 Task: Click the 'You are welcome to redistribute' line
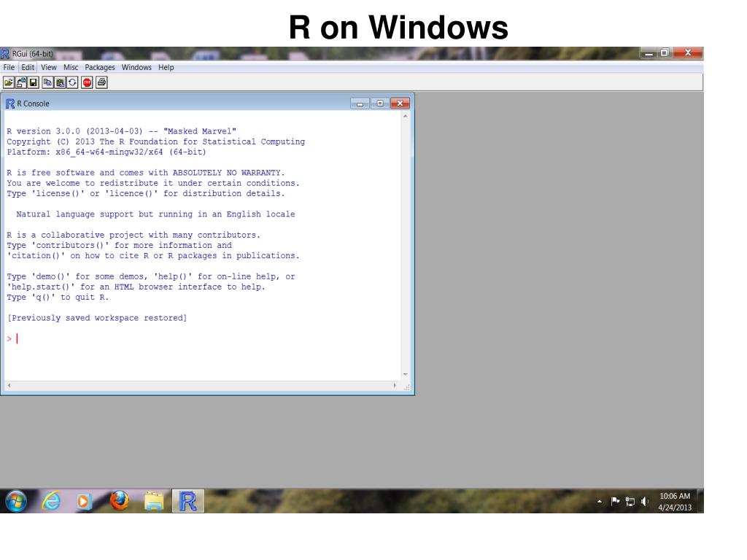coord(153,183)
